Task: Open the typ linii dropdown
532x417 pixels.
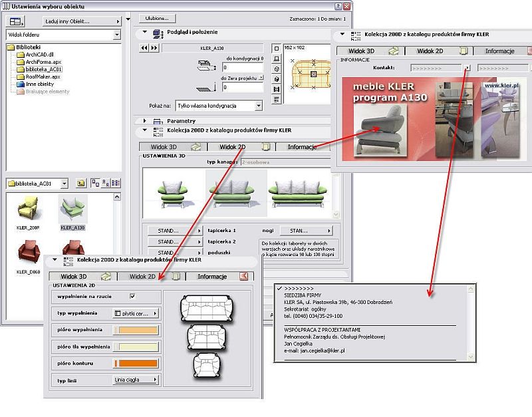Action: click(x=136, y=380)
